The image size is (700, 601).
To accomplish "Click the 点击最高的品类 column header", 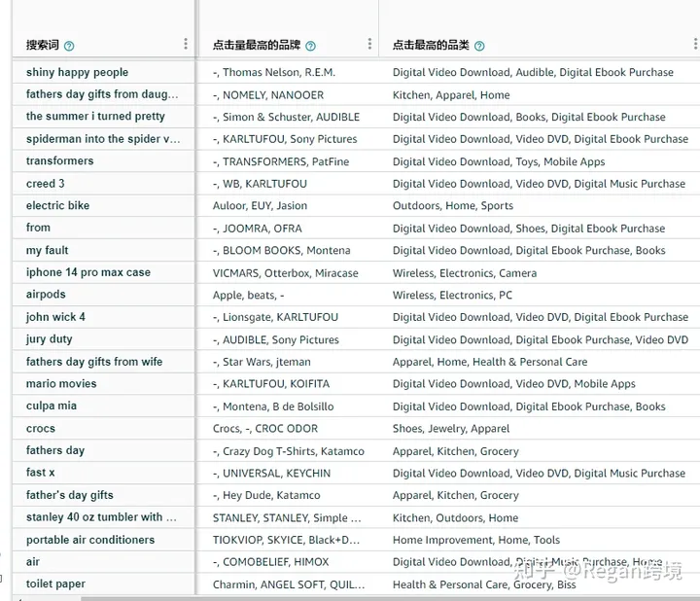I will 431,45.
